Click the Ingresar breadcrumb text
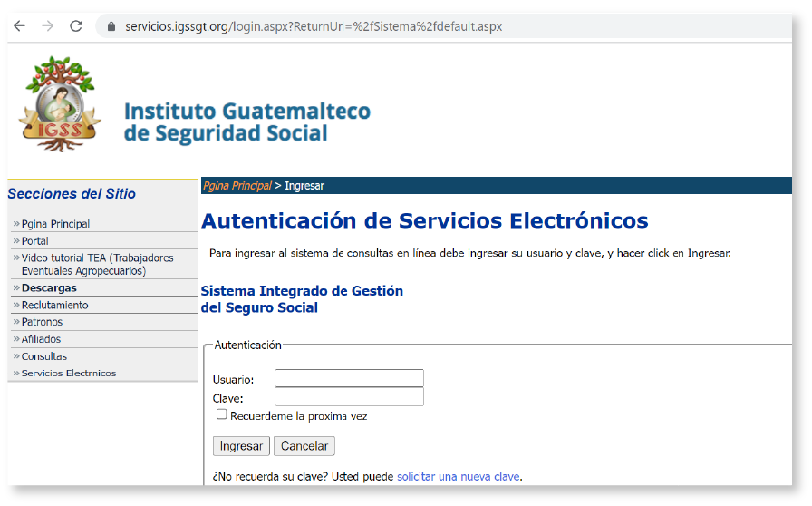812x506 pixels. (x=304, y=186)
